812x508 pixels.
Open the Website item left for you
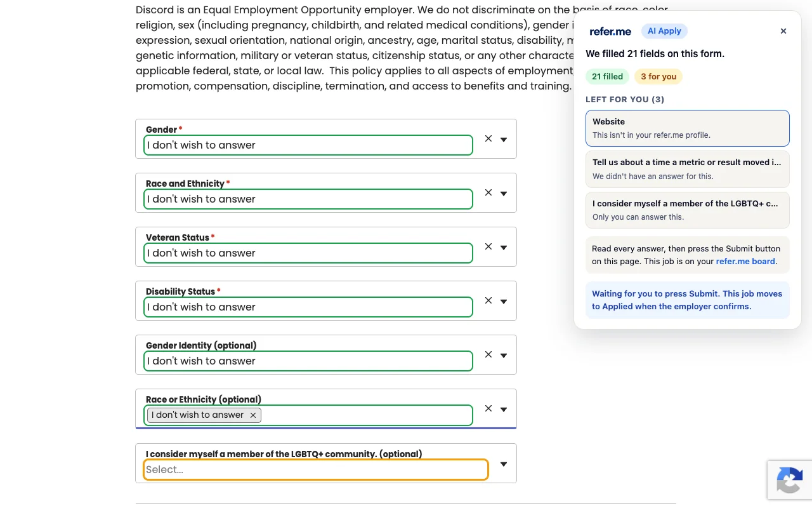coord(688,128)
